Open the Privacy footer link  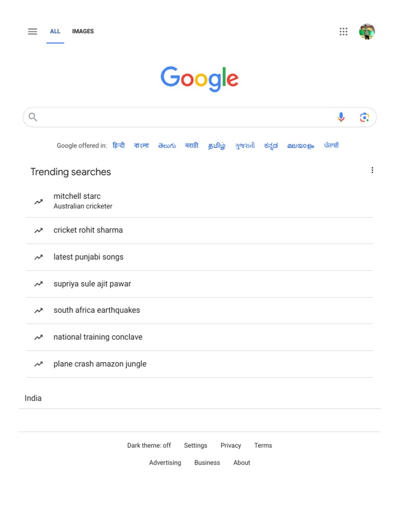pos(231,446)
